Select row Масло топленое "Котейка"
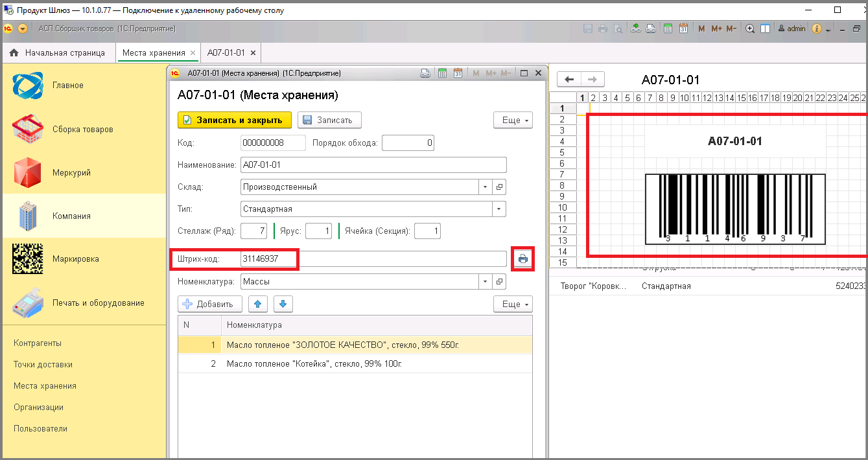The height and width of the screenshot is (460, 868). [355, 364]
